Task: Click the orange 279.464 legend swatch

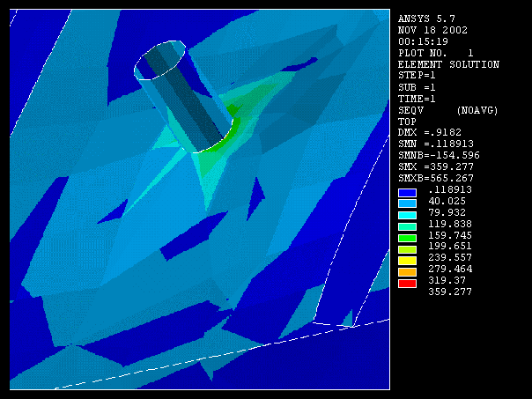Action: pos(407,272)
